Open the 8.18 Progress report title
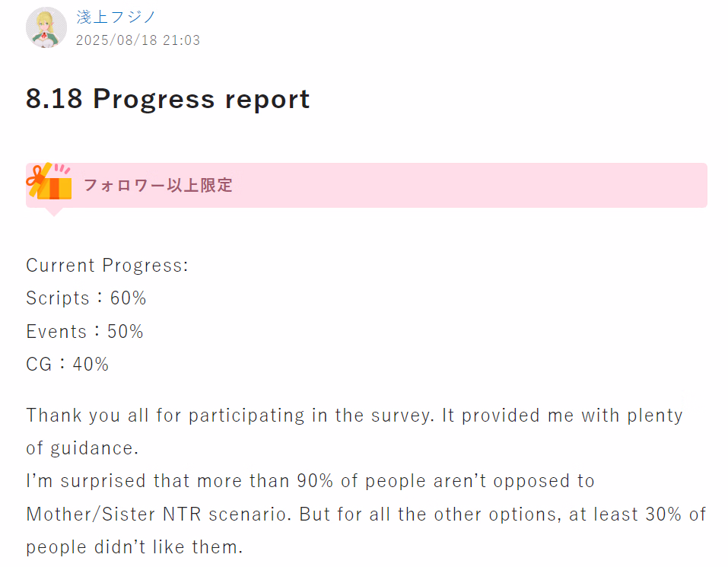Viewport: 728px width, 567px height. click(x=167, y=99)
